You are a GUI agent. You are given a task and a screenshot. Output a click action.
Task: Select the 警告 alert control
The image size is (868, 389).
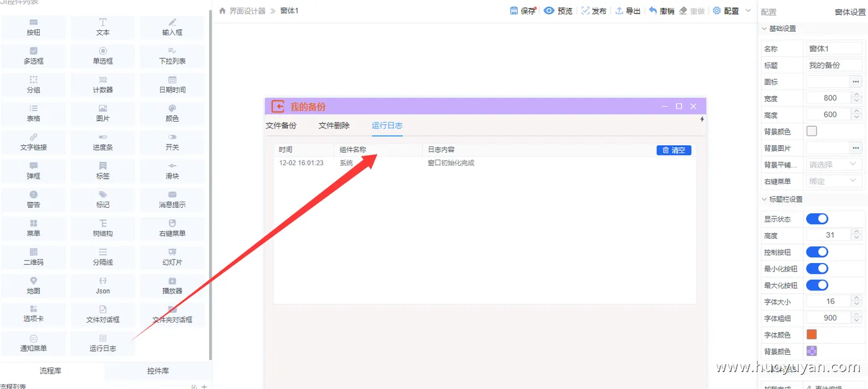tap(33, 199)
